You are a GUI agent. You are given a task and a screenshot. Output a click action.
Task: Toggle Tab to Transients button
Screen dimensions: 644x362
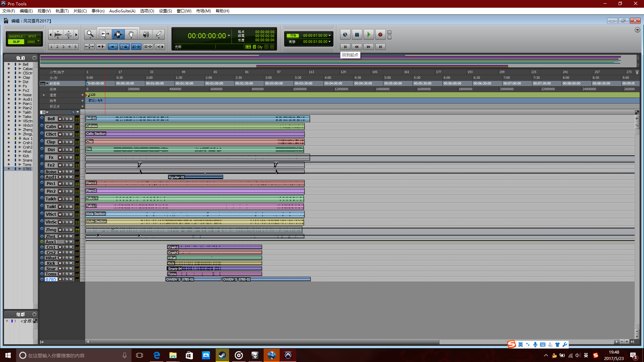pyautogui.click(x=101, y=47)
